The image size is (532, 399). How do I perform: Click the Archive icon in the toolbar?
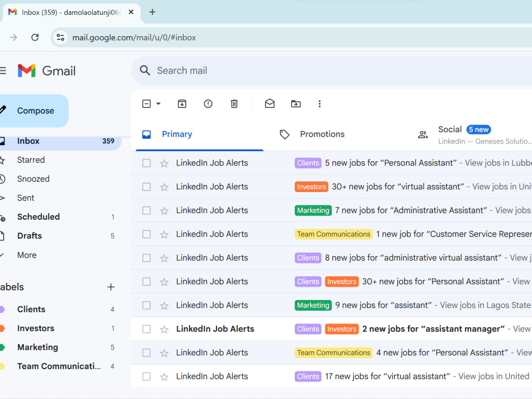click(182, 104)
